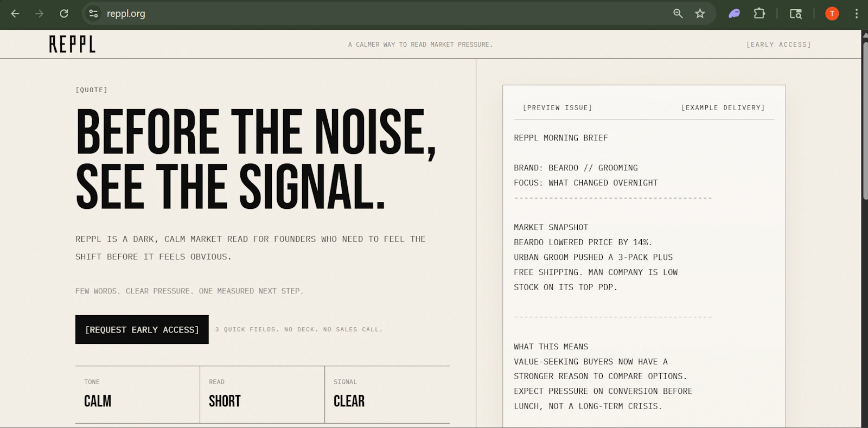Click the tagline 'A CALMER WAY TO READ MARKET PRESSURE.'
Image resolution: width=868 pixels, height=428 pixels.
(x=420, y=44)
